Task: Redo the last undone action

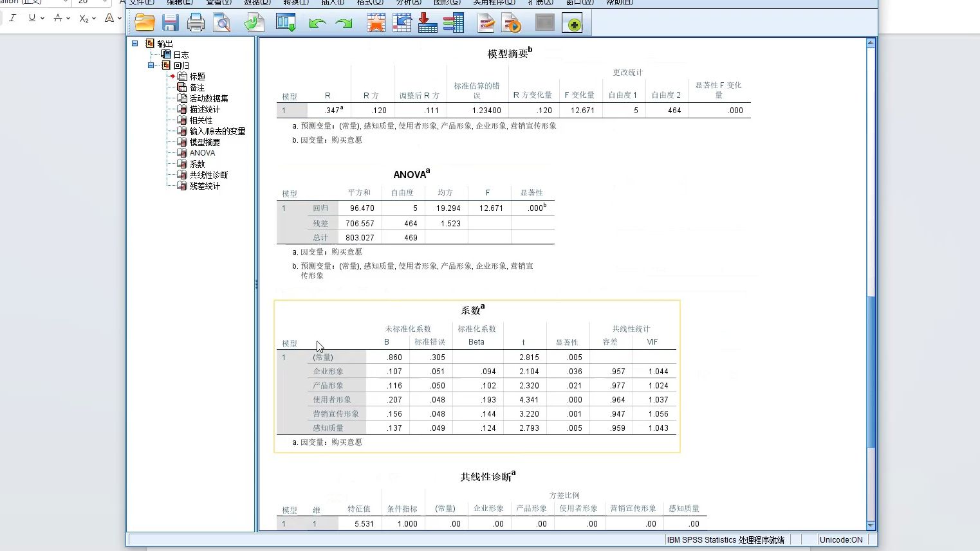Action: pyautogui.click(x=344, y=24)
